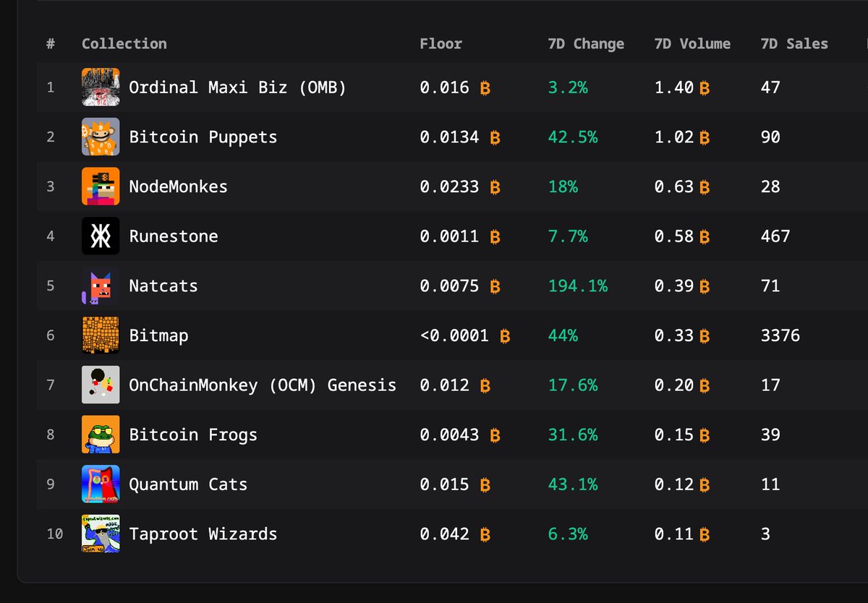The height and width of the screenshot is (603, 868).
Task: Open the Taproot Wizards name link
Action: coord(203,534)
